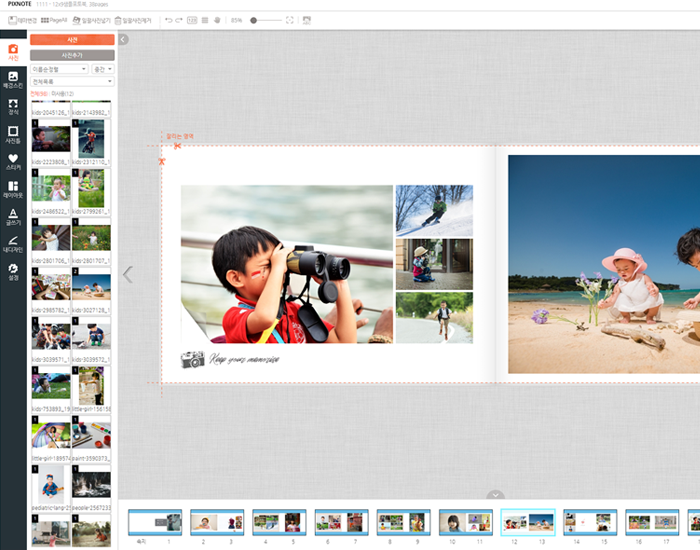The height and width of the screenshot is (550, 700).
Task: Select the 글쓰기 text writing tool
Action: [13, 216]
